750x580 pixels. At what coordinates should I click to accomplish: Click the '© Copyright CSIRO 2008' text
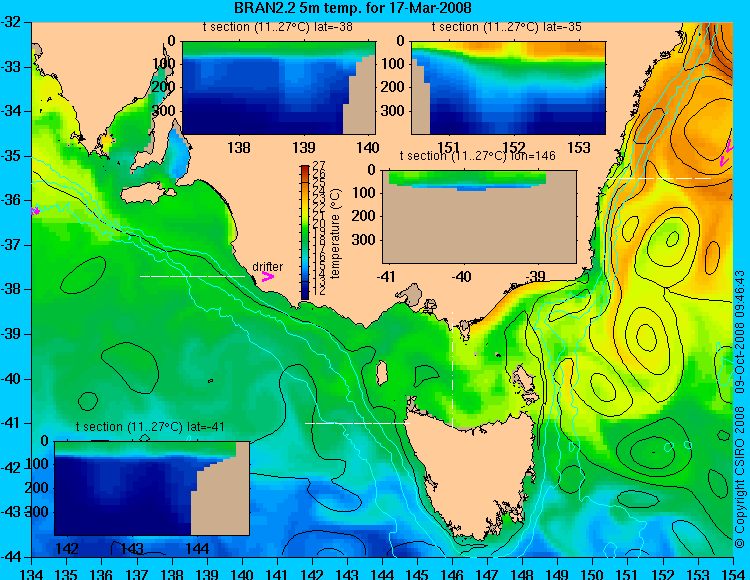(x=740, y=476)
